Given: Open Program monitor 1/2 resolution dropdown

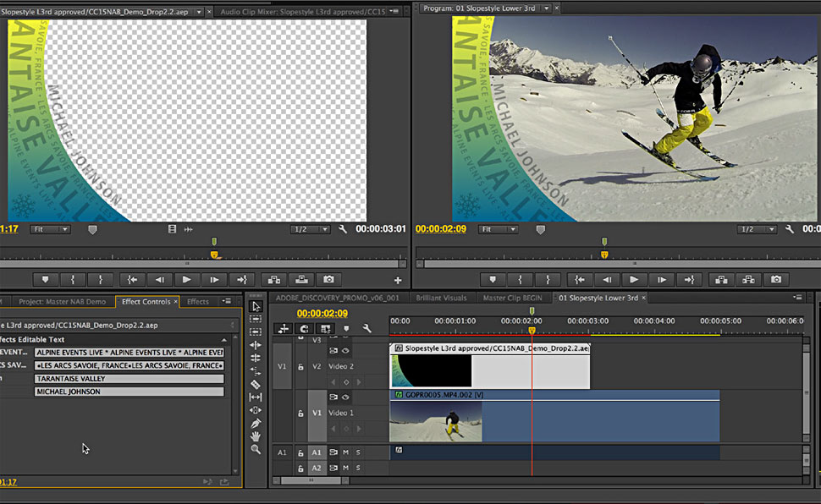Looking at the screenshot, I should click(757, 229).
